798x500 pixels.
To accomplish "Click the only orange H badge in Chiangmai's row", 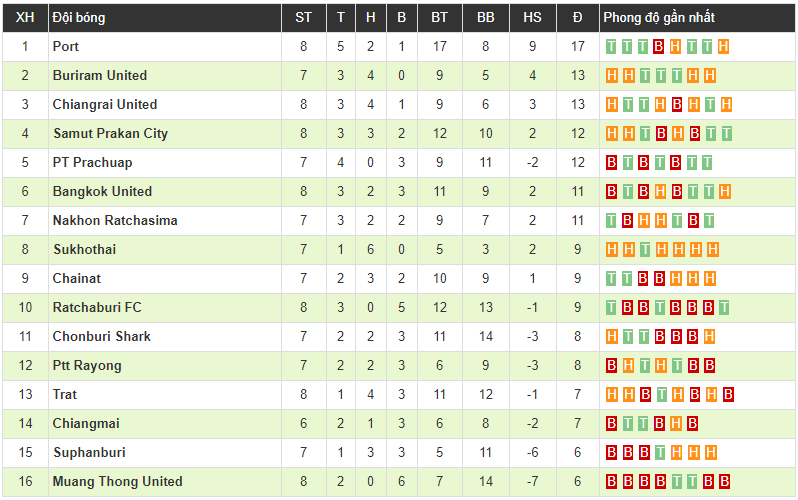I will coord(677,423).
